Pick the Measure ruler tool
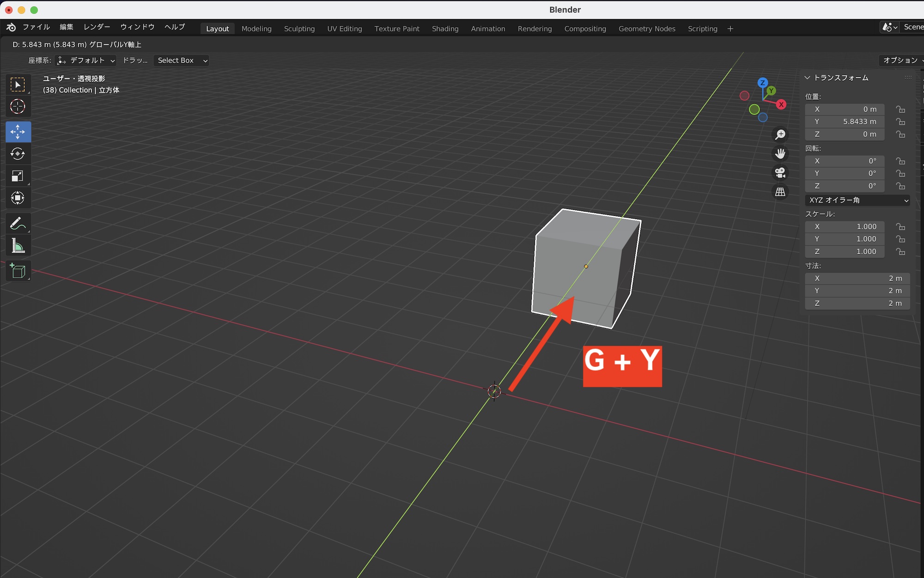Viewport: 924px width, 578px height. (18, 246)
